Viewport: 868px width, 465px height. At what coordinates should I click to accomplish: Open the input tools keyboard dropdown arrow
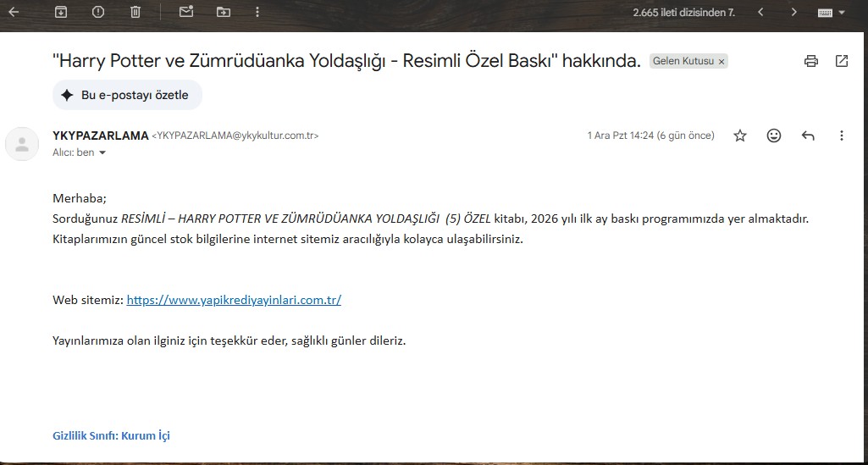coord(842,13)
